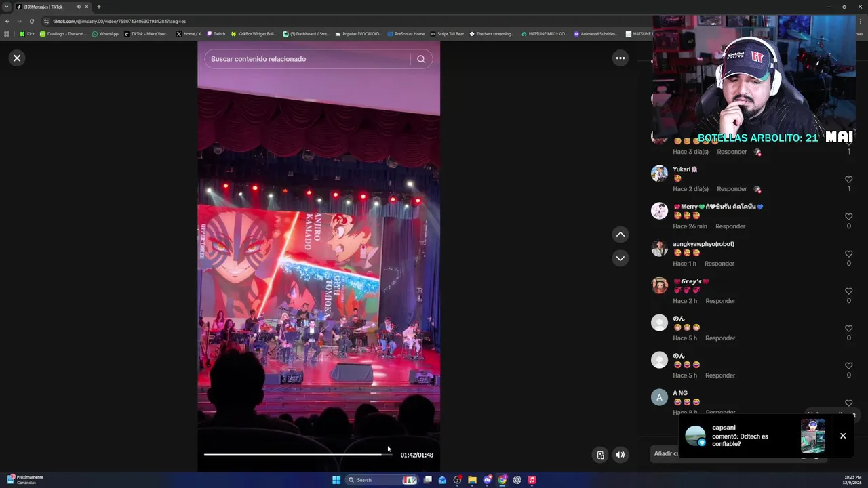Open the Script Tail Beat bookmark
868x488 pixels.
tap(448, 34)
